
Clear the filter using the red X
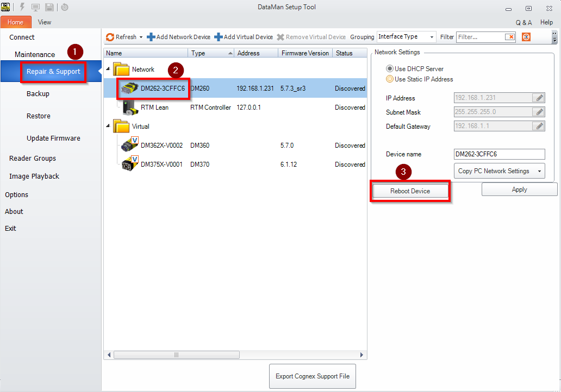pyautogui.click(x=509, y=37)
